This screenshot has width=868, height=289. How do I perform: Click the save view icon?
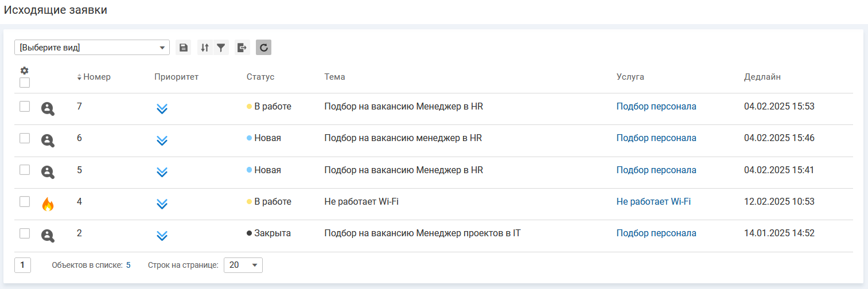coord(184,48)
